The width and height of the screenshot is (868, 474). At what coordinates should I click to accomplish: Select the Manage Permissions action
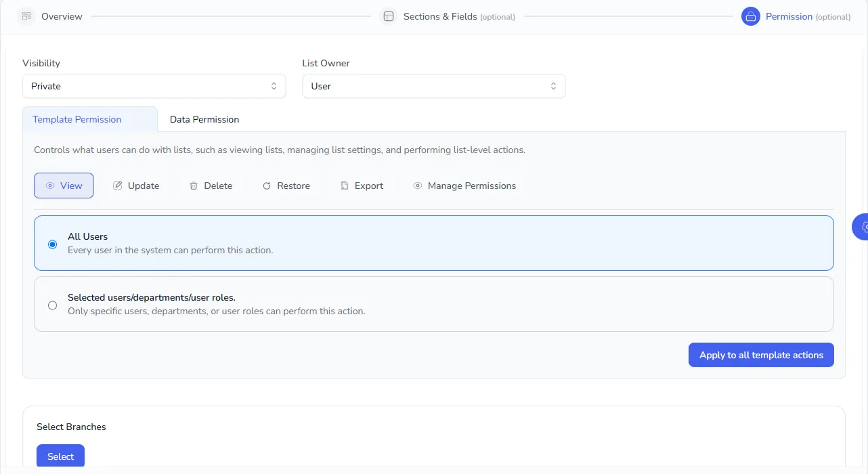(464, 186)
